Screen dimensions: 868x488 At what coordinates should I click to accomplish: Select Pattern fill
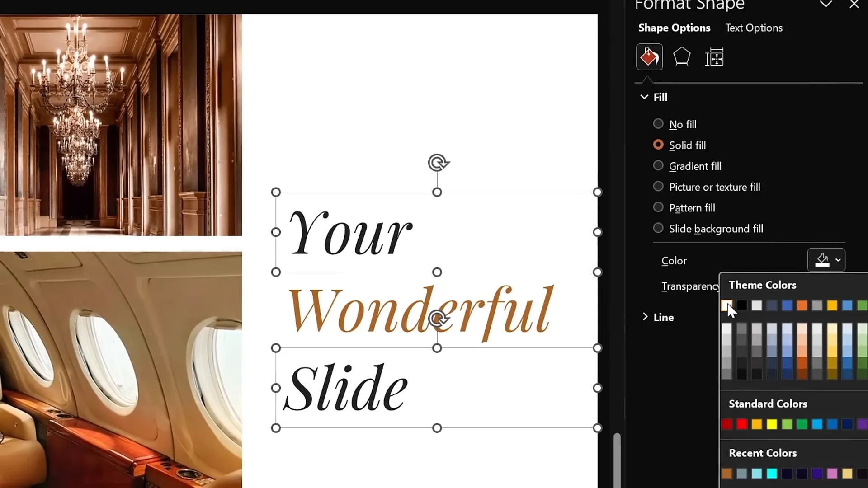click(658, 207)
